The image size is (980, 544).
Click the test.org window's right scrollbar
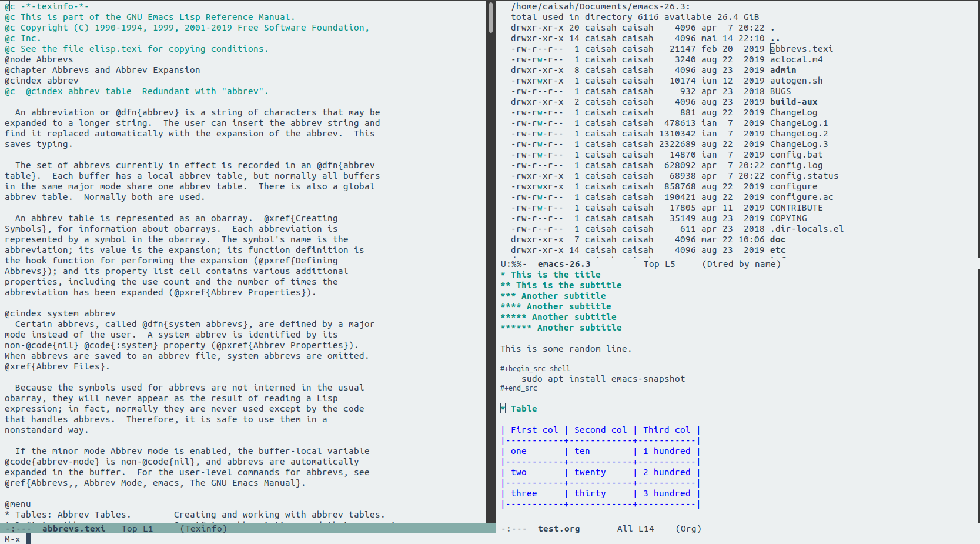978,396
